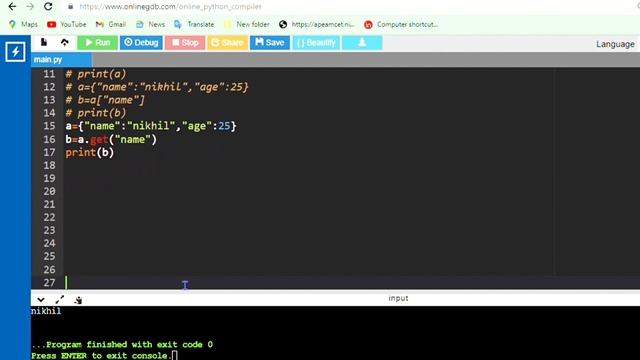
Task: Click the commented line # print(a)
Action: click(x=96, y=74)
